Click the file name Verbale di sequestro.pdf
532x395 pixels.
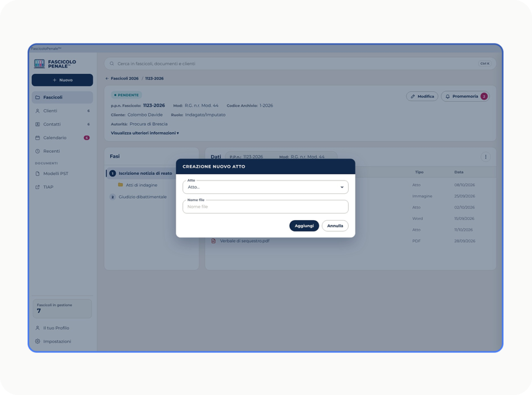245,241
